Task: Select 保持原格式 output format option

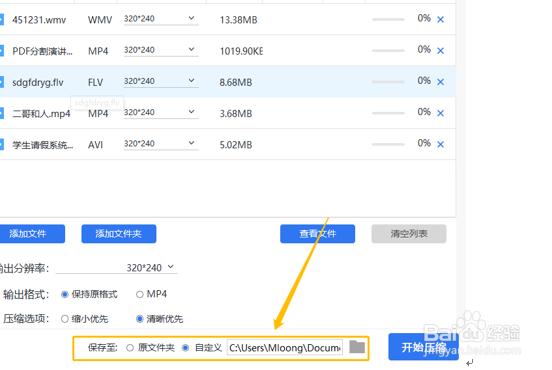Action: pyautogui.click(x=64, y=294)
